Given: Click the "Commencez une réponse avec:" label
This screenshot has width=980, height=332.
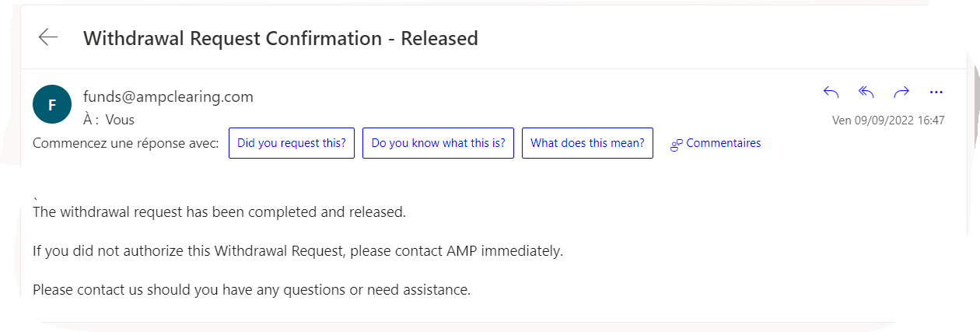Looking at the screenshot, I should (x=125, y=143).
